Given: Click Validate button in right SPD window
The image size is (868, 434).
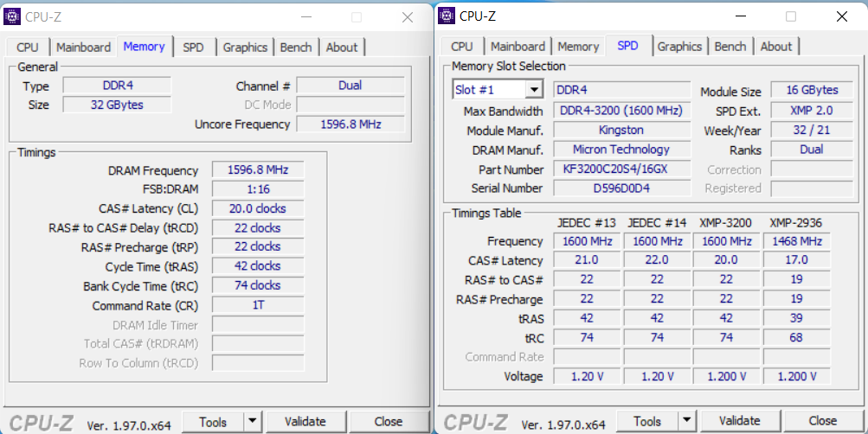Looking at the screenshot, I should tap(740, 421).
